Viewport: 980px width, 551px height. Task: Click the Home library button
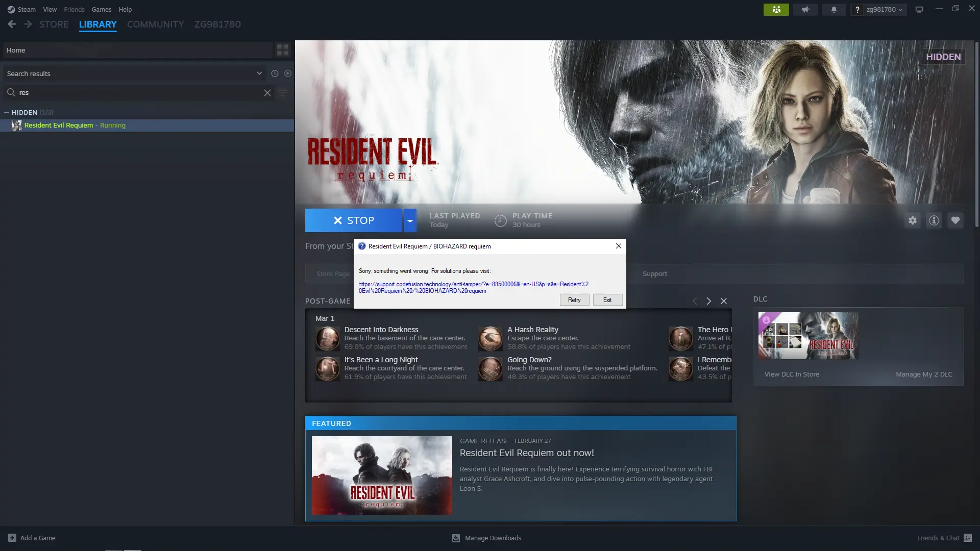point(137,50)
